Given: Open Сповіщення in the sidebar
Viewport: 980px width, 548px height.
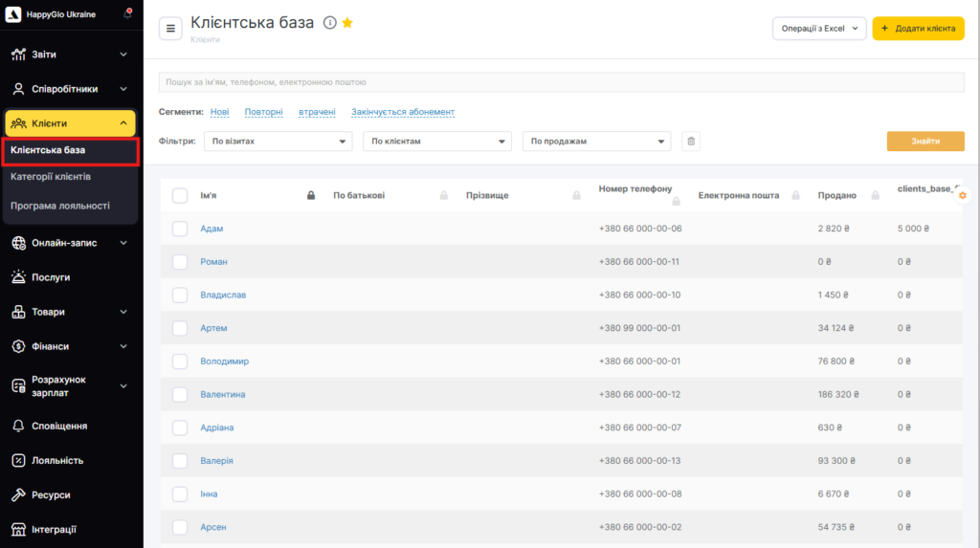Looking at the screenshot, I should tap(59, 426).
